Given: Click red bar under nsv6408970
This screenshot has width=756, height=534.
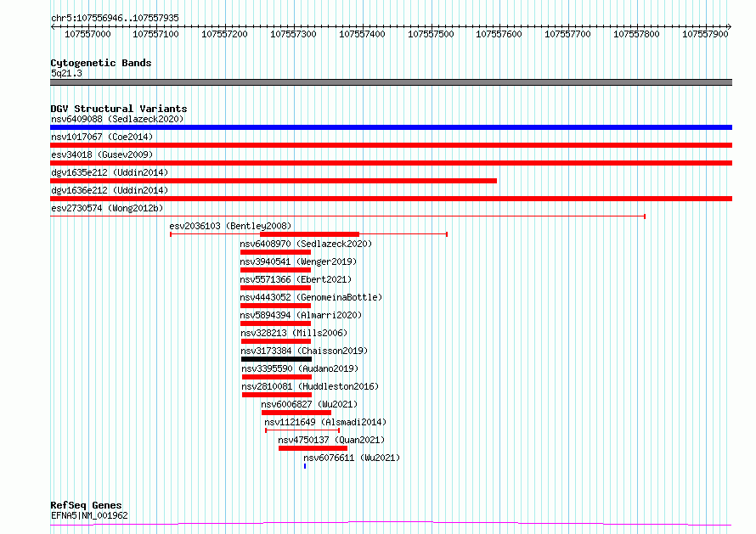Looking at the screenshot, I should click(x=275, y=252).
